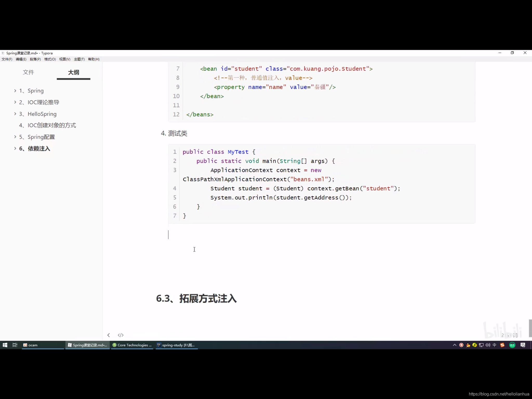Click the 6.3、拓展方式注入 heading
This screenshot has height=399, width=532.
point(196,299)
